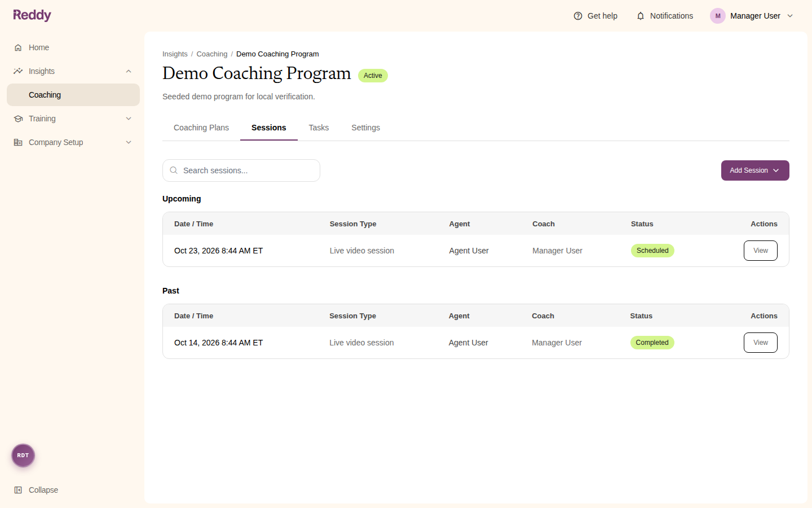Click the Home house icon

(x=18, y=47)
